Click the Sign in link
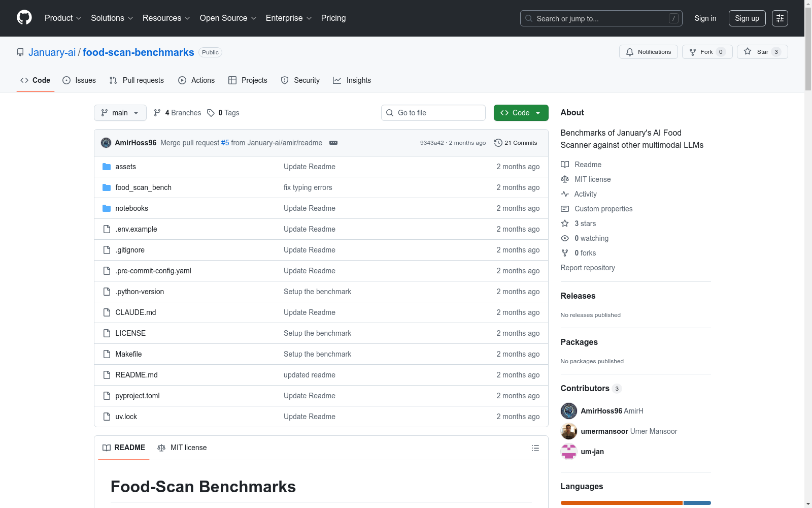The width and height of the screenshot is (812, 508). 705,18
